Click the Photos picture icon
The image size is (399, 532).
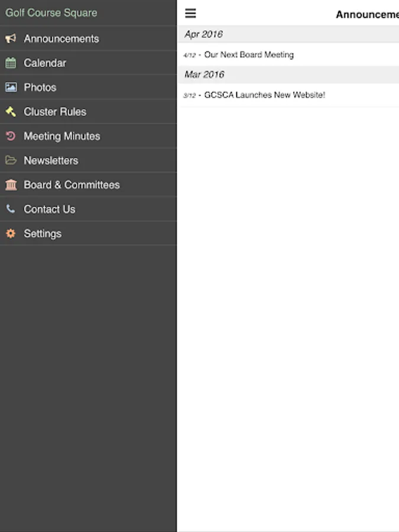pos(11,87)
